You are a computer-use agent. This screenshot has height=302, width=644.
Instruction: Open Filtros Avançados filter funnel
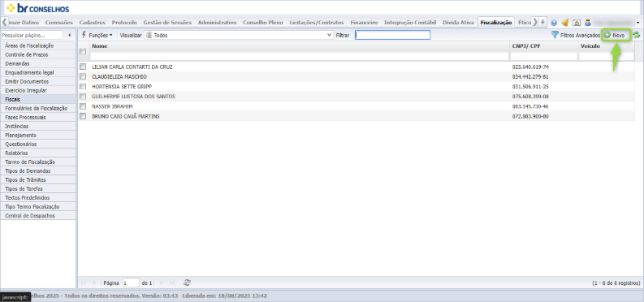coord(576,36)
